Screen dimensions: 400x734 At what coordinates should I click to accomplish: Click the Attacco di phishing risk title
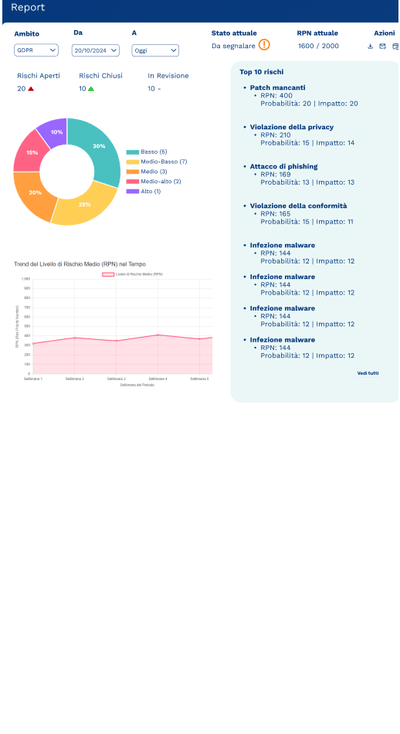pos(284,166)
